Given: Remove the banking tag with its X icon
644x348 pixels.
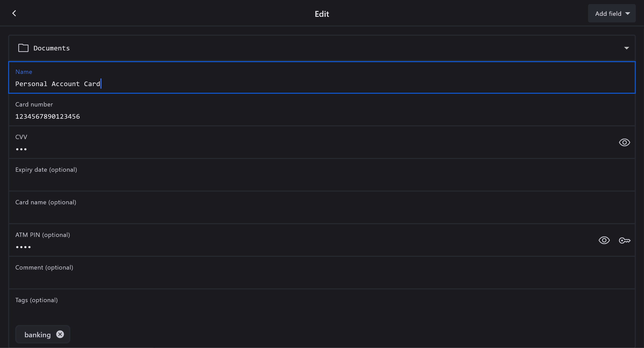Looking at the screenshot, I should (x=60, y=334).
